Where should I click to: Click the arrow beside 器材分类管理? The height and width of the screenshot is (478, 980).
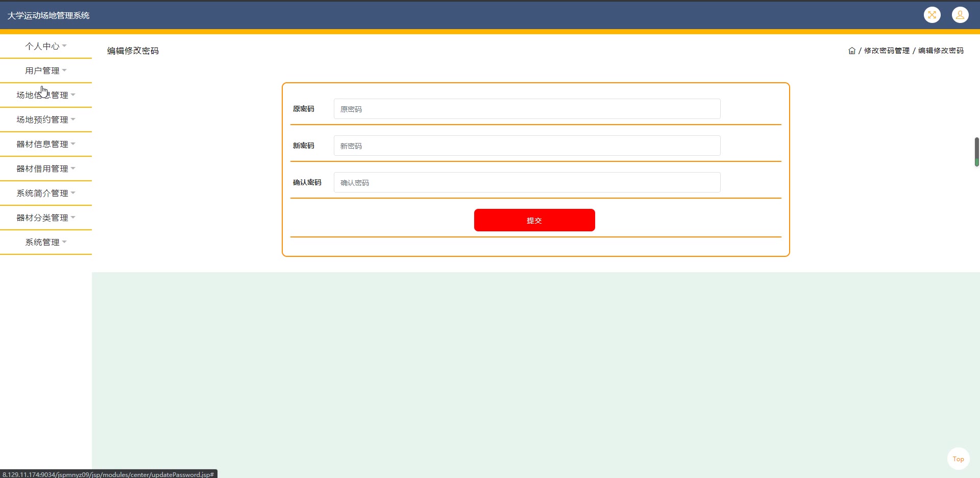73,218
